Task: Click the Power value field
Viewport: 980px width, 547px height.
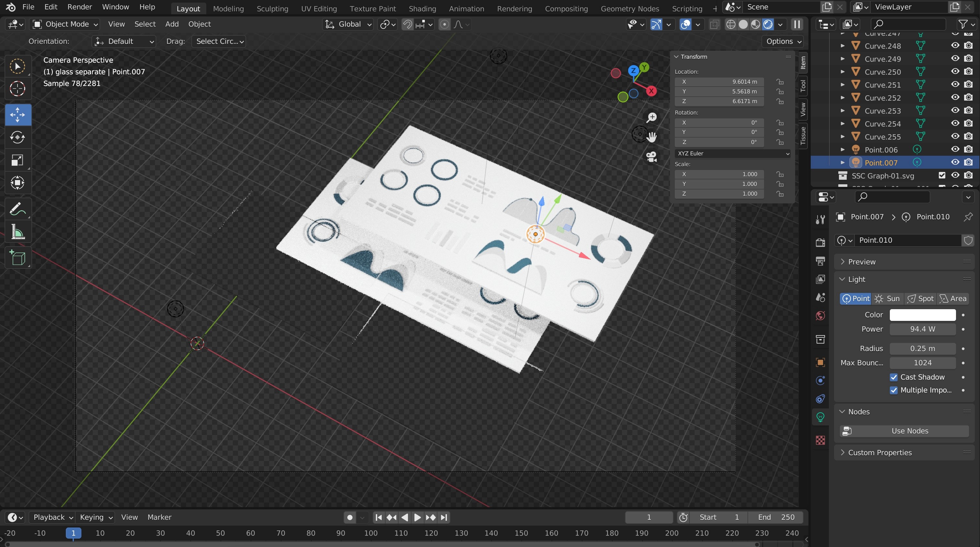Action: click(922, 329)
